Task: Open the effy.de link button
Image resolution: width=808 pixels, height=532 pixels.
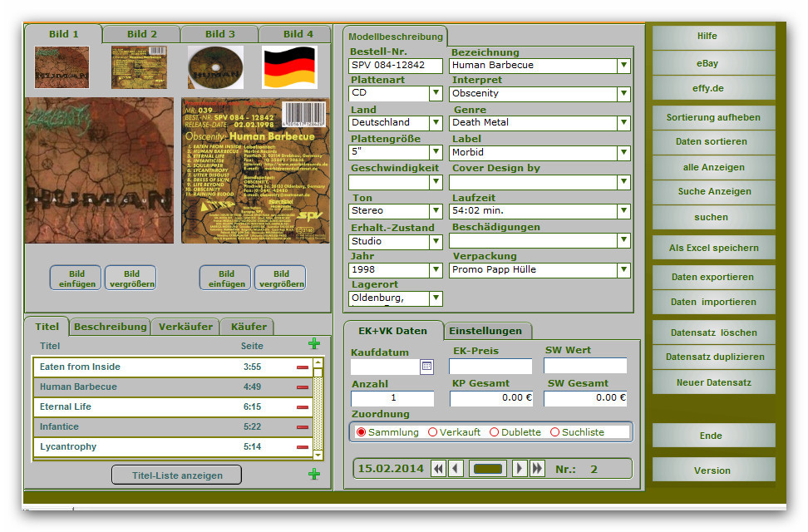Action: tap(714, 88)
